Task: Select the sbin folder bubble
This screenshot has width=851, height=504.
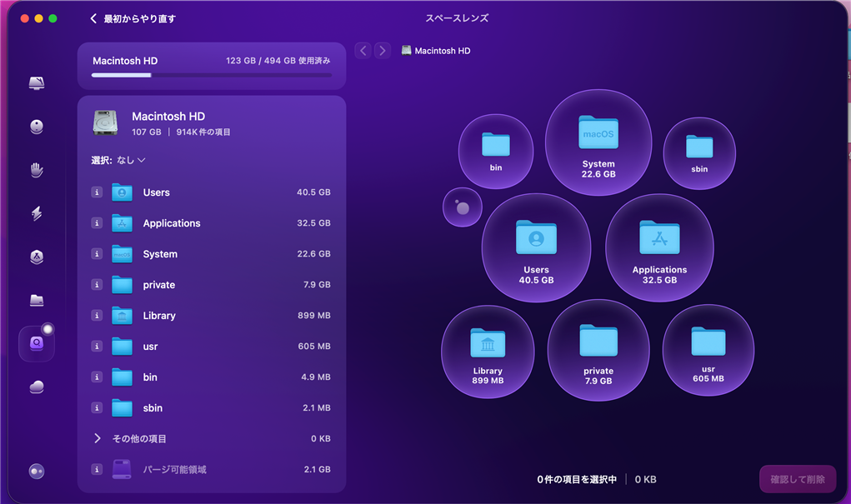Action: (x=699, y=153)
